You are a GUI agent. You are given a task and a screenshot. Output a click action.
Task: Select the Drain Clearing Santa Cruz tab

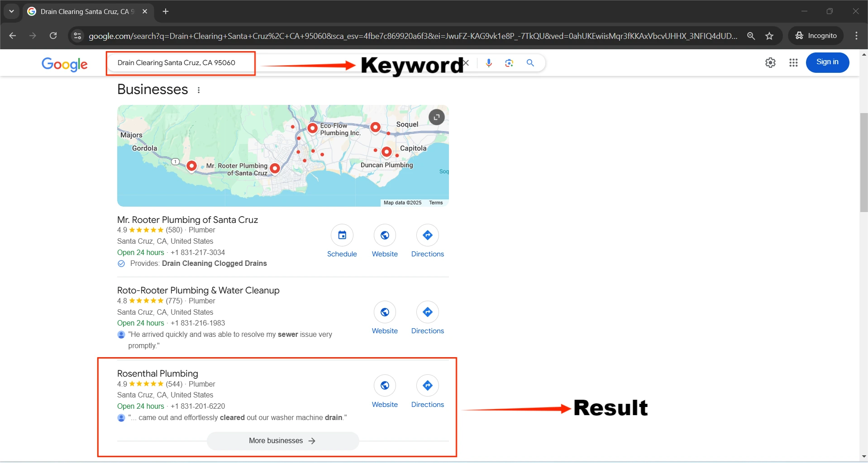tap(87, 11)
